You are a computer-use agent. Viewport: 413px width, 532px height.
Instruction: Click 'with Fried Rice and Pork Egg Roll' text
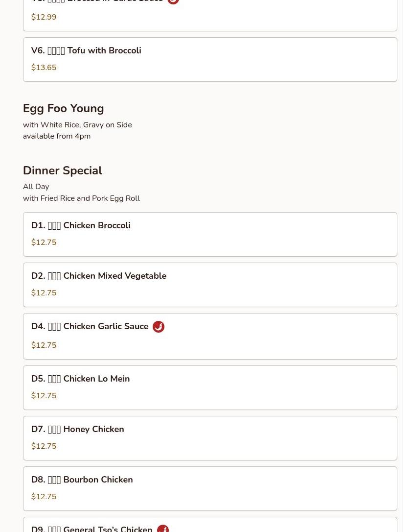pyautogui.click(x=81, y=198)
